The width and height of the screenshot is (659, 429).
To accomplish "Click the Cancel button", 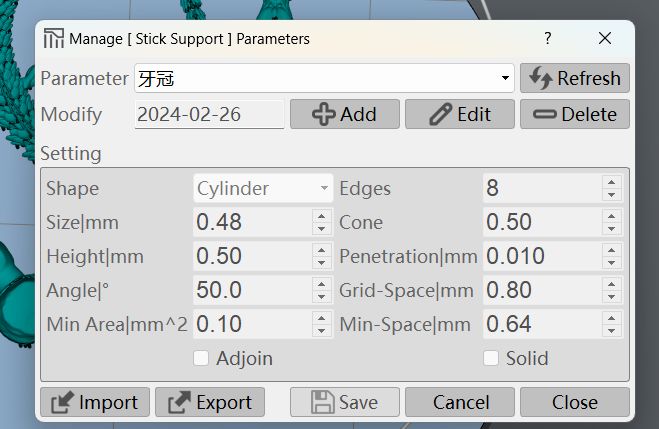I will [460, 403].
